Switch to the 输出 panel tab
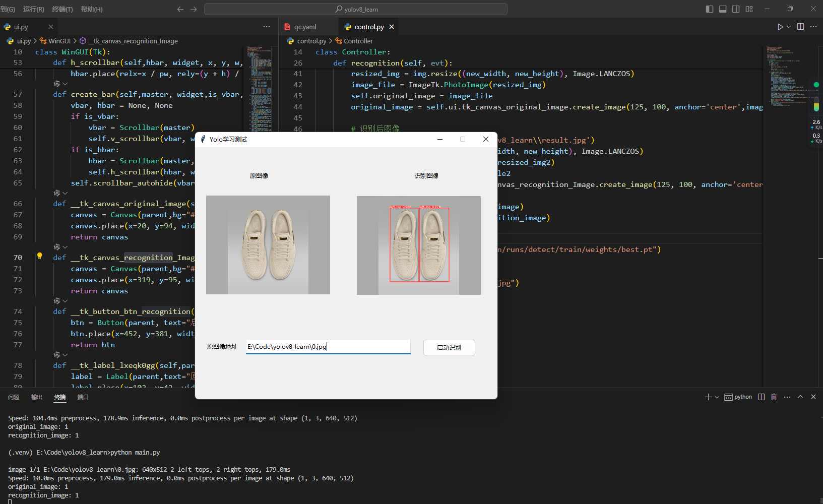The image size is (823, 504). (37, 397)
